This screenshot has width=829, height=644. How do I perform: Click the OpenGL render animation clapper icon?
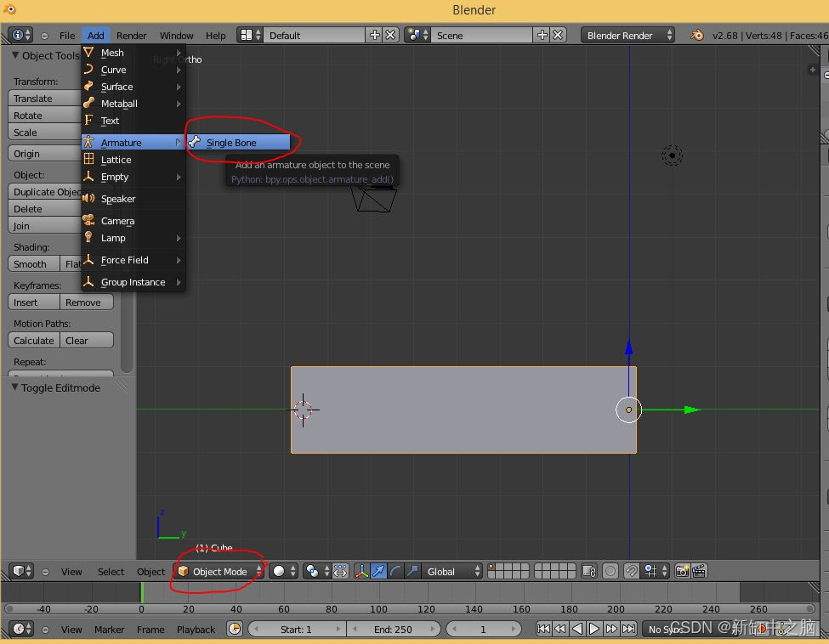click(x=699, y=571)
